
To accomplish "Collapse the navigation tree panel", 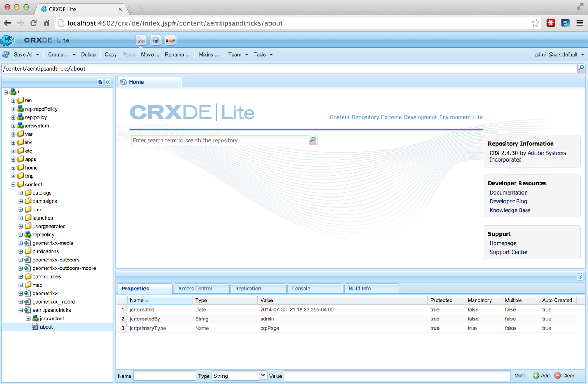I will 108,82.
